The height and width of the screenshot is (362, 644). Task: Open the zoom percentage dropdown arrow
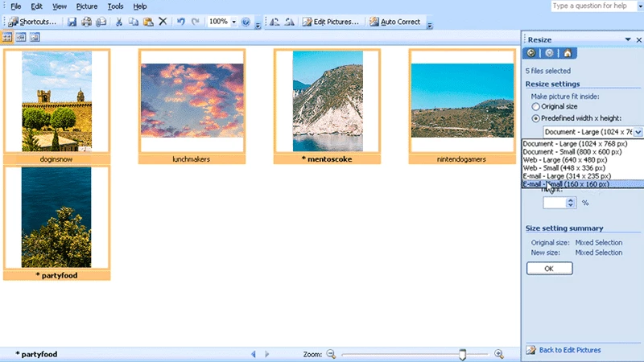pos(234,22)
